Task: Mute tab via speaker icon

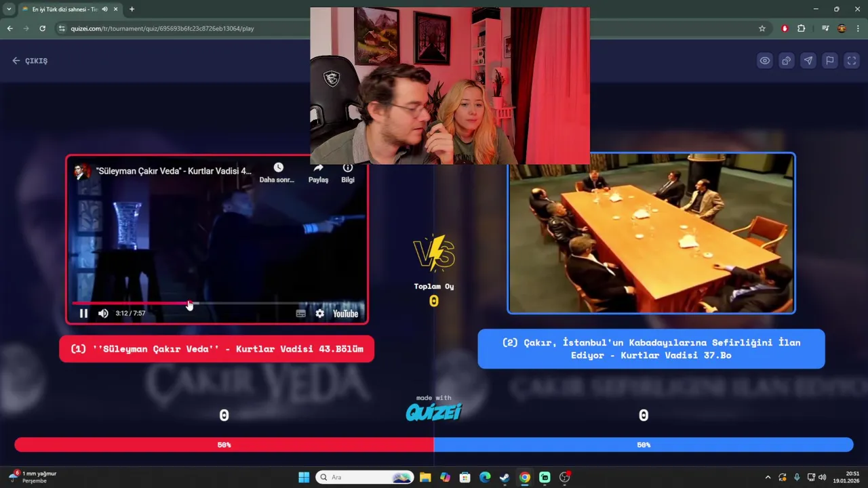Action: 104,9
